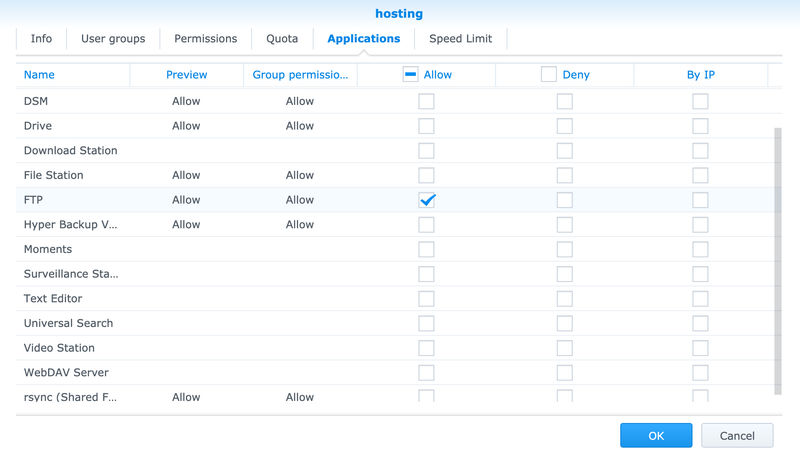
Task: Click the By IP column header
Action: (701, 75)
